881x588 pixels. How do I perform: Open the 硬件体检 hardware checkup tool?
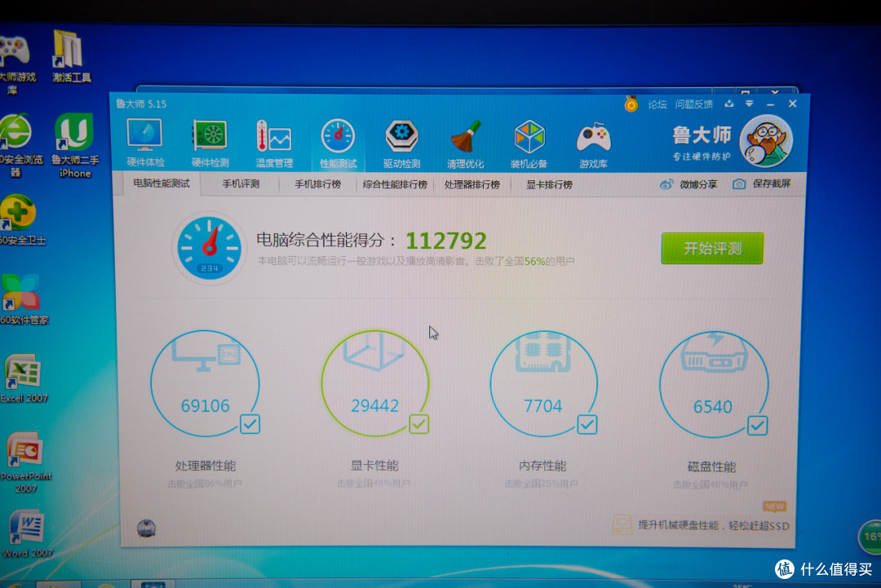click(144, 139)
